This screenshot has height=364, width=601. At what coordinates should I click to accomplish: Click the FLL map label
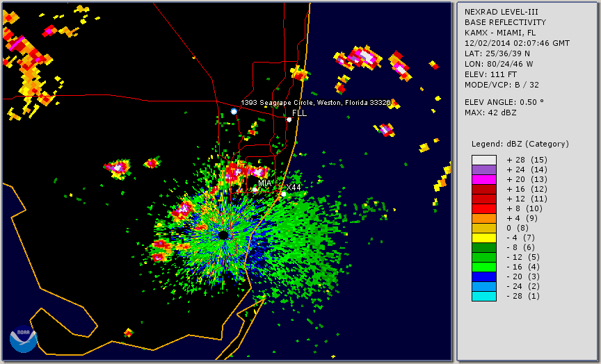click(299, 113)
